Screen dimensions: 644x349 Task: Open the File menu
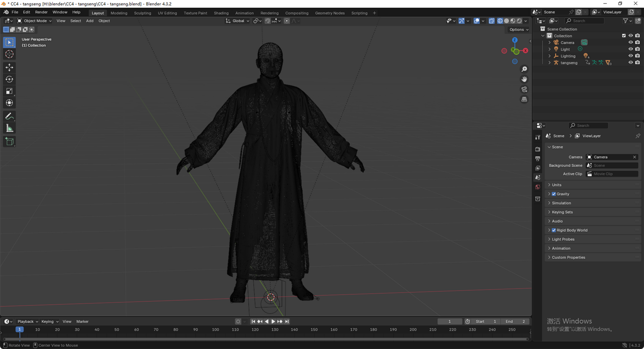click(x=15, y=12)
